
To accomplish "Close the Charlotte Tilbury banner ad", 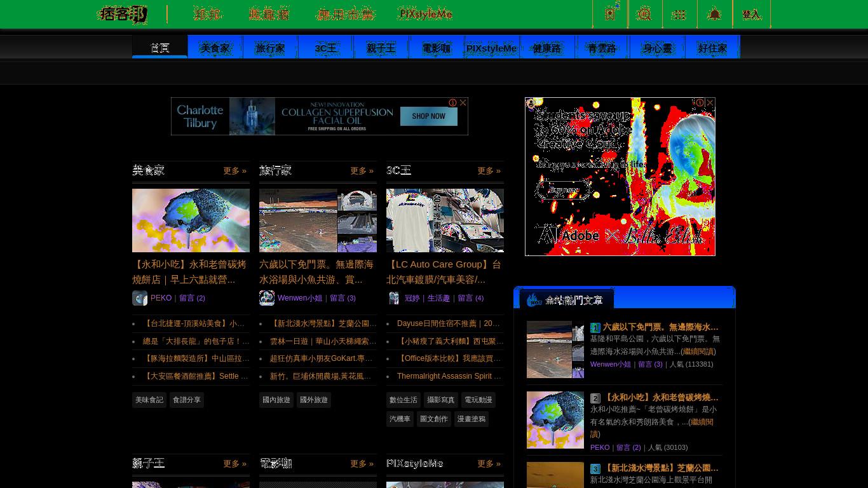I will click(463, 102).
